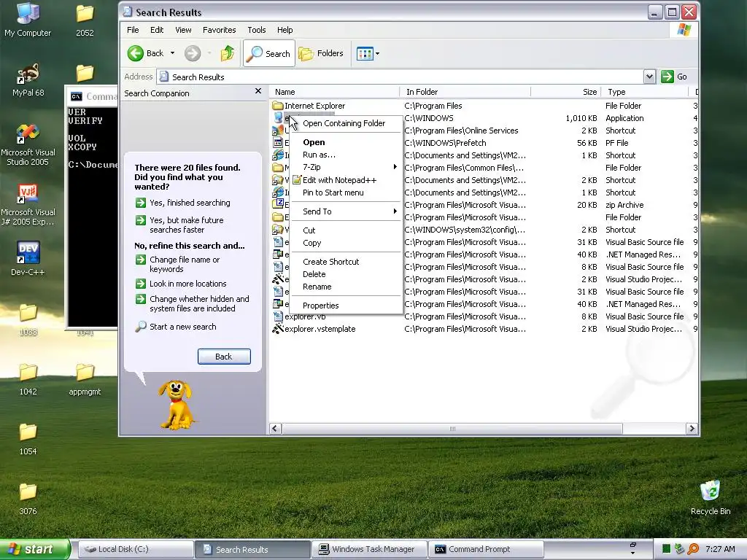Select the 3076 desktop folder
Viewport: 747px width, 560px height.
tap(28, 498)
